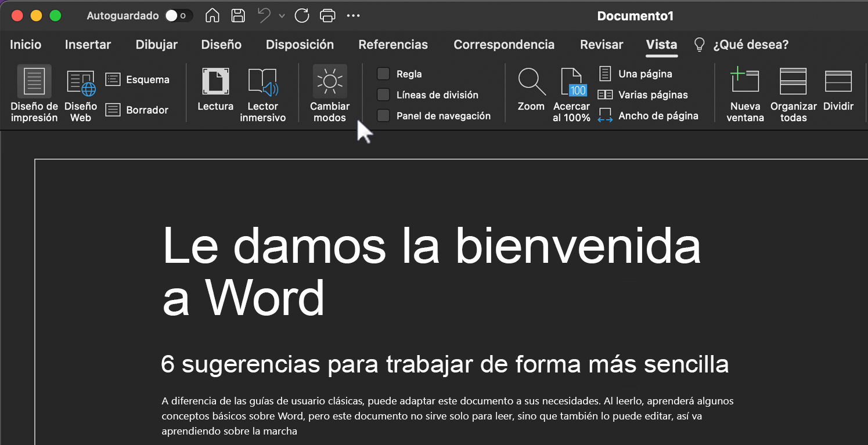The image size is (868, 445).
Task: Click Organizar todas windows icon
Action: click(x=794, y=95)
